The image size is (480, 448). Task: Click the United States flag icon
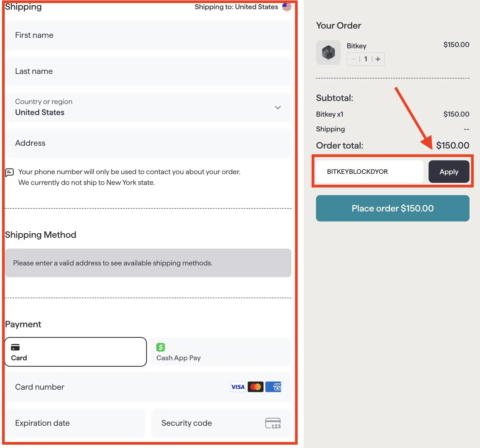pyautogui.click(x=287, y=7)
